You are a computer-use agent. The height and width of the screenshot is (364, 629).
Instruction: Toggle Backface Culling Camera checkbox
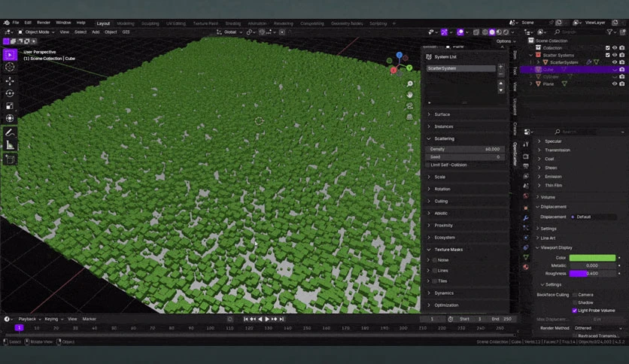coord(575,295)
